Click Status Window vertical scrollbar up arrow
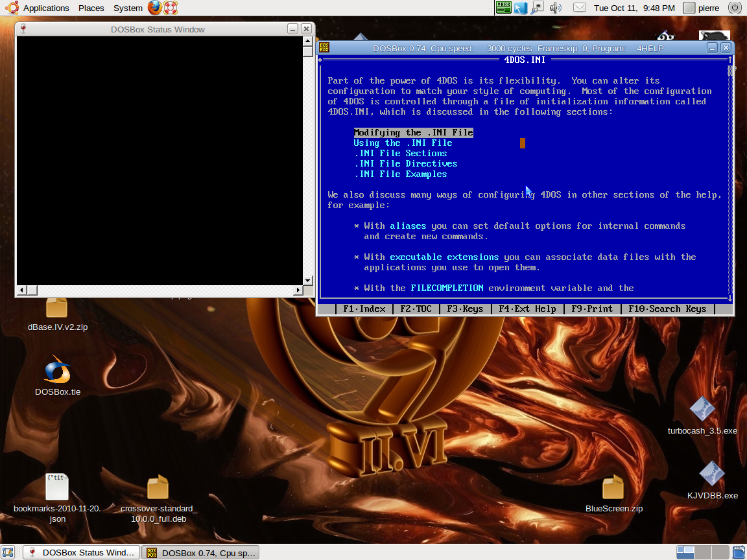The height and width of the screenshot is (560, 747). [x=308, y=41]
